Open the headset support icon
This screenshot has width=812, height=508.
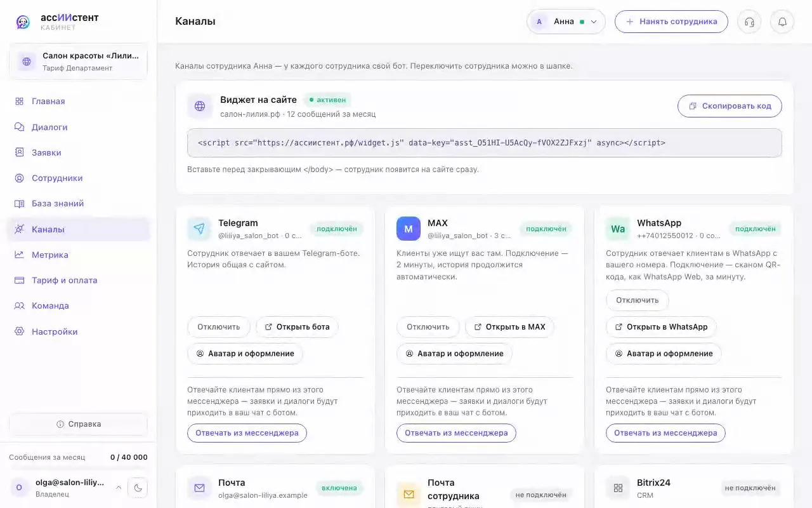point(749,22)
